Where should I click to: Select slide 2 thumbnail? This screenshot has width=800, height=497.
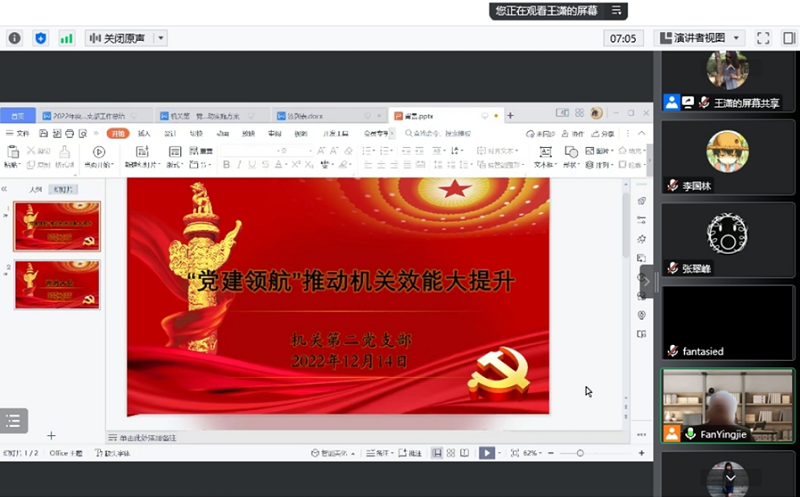(57, 285)
